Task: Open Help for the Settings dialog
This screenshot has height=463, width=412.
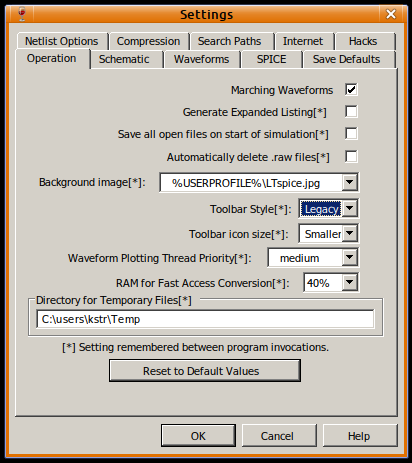Action: pos(359,436)
